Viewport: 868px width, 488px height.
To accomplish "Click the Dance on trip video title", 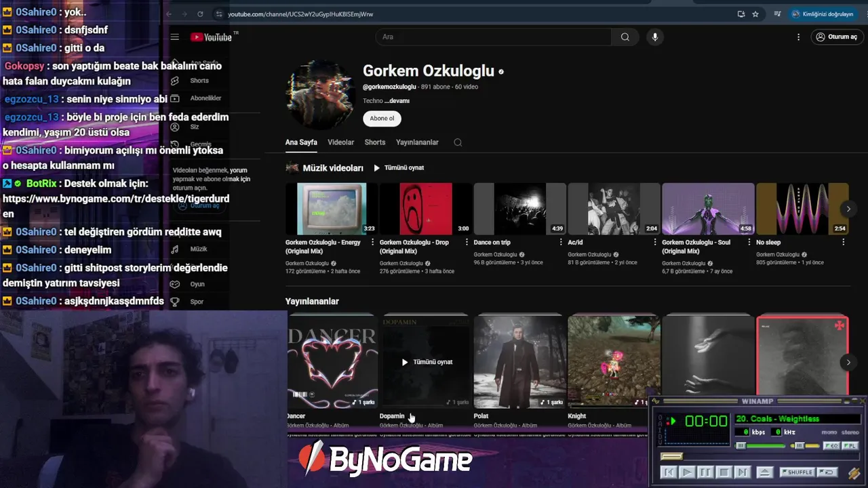I will tap(492, 242).
